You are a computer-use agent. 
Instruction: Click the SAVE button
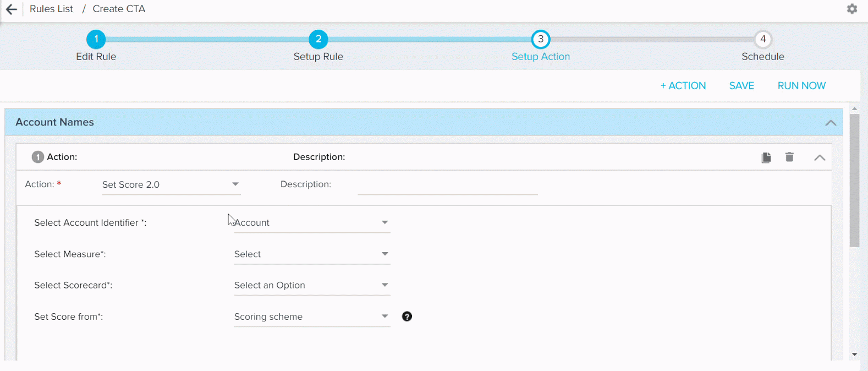[741, 85]
